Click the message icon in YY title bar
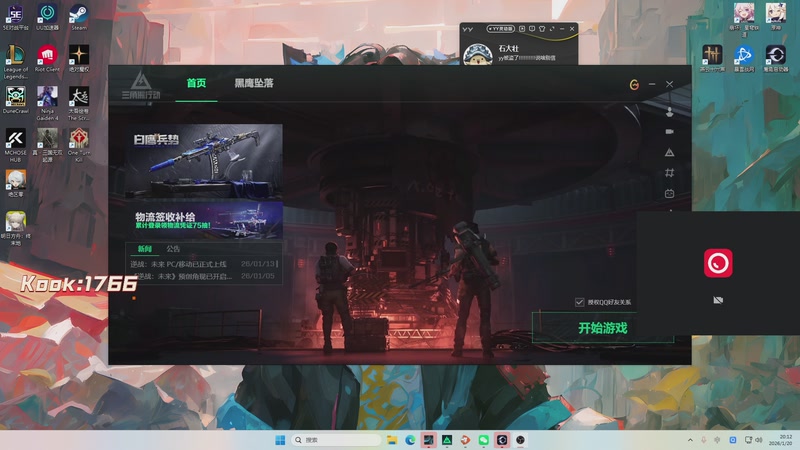800x450 pixels. tap(532, 29)
